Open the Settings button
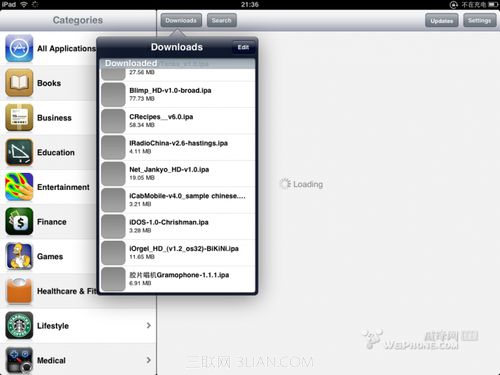 [x=479, y=21]
